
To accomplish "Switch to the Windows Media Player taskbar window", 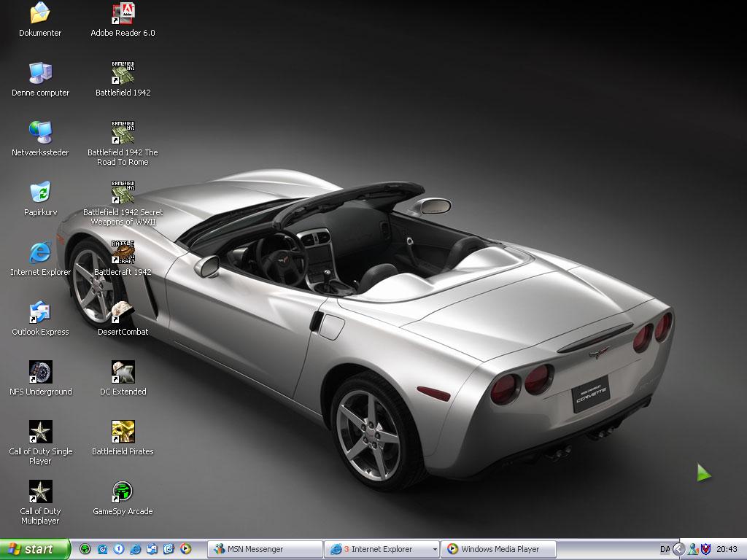I will (x=500, y=549).
